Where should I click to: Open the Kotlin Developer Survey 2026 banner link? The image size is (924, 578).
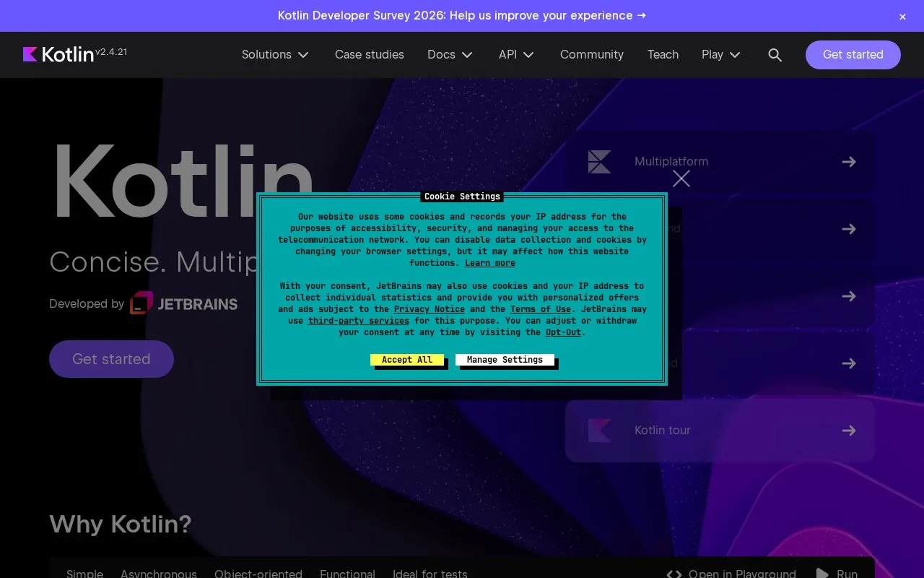462,16
